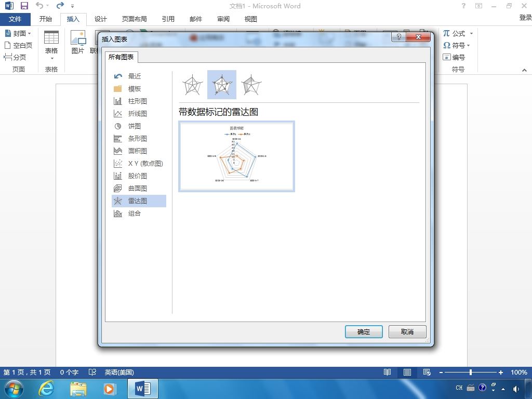Choose 曲面图 surface chart category

click(x=139, y=188)
